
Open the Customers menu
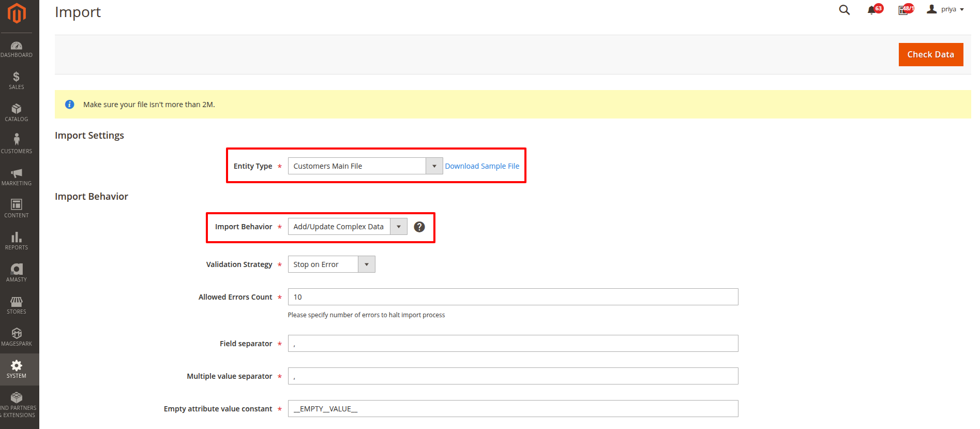pyautogui.click(x=17, y=145)
